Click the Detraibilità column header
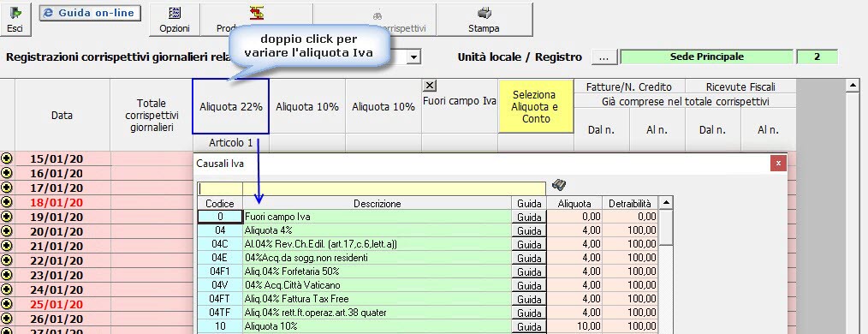The height and width of the screenshot is (334, 868). (x=631, y=203)
